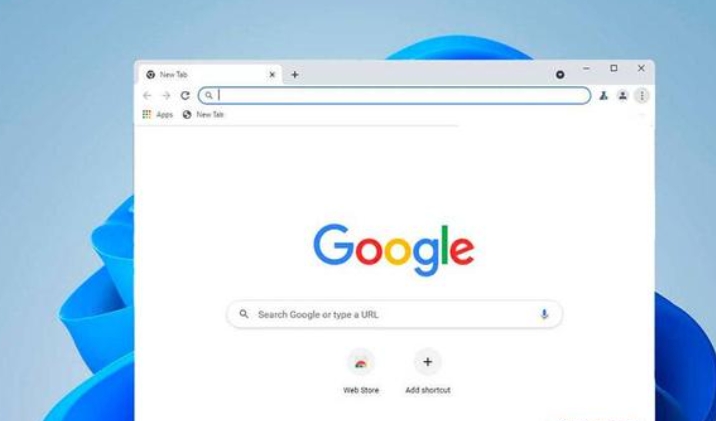Click the forward navigation arrow

pyautogui.click(x=166, y=95)
